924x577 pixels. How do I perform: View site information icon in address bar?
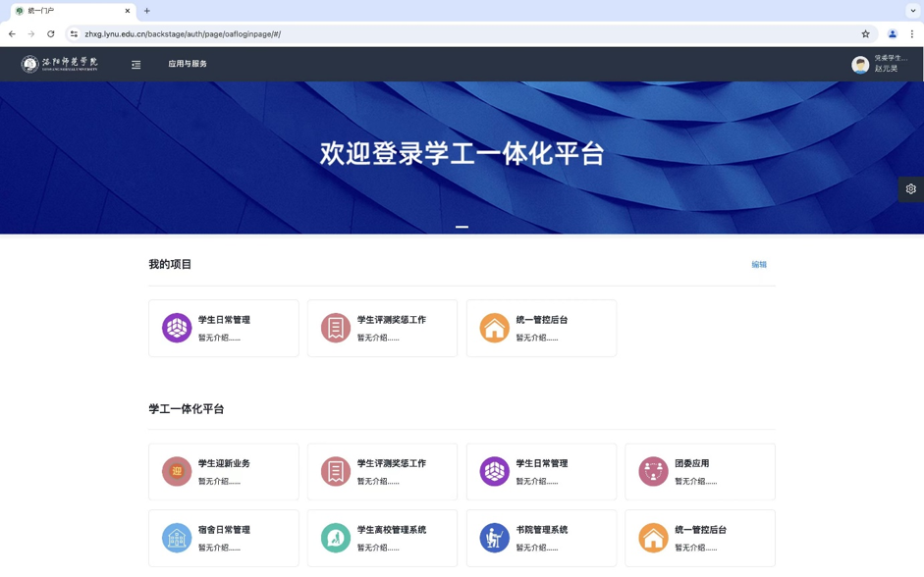click(x=74, y=34)
